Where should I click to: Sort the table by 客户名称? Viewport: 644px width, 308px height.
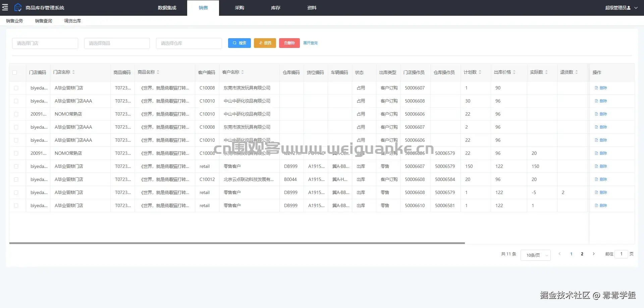coord(243,72)
